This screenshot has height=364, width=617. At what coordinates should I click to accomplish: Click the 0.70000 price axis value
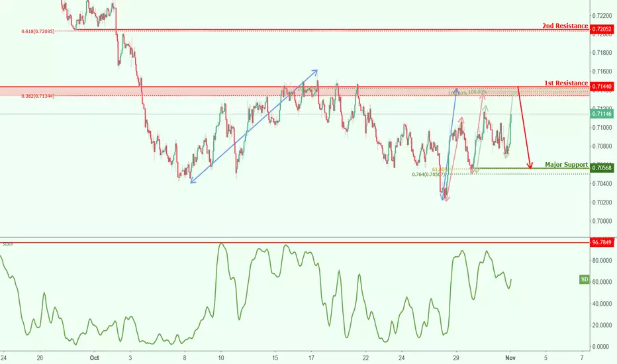602,221
